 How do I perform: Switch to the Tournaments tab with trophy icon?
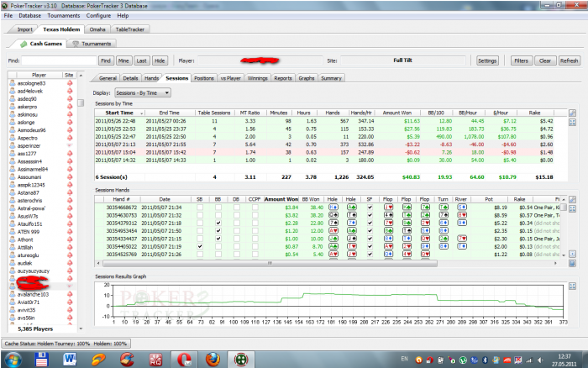coord(93,43)
